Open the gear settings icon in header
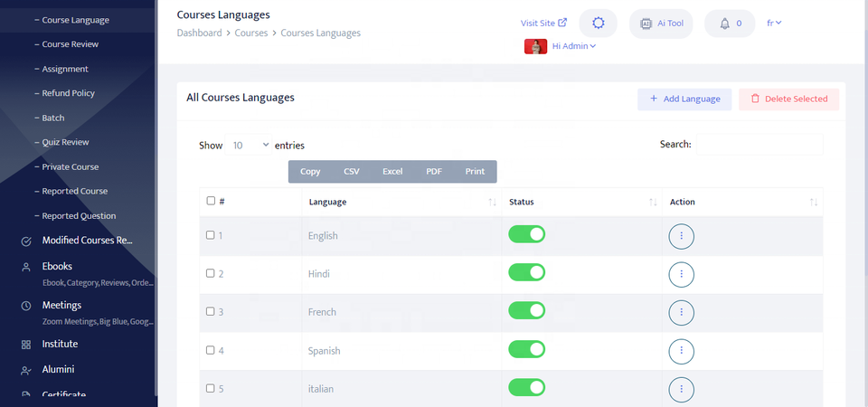 [598, 24]
